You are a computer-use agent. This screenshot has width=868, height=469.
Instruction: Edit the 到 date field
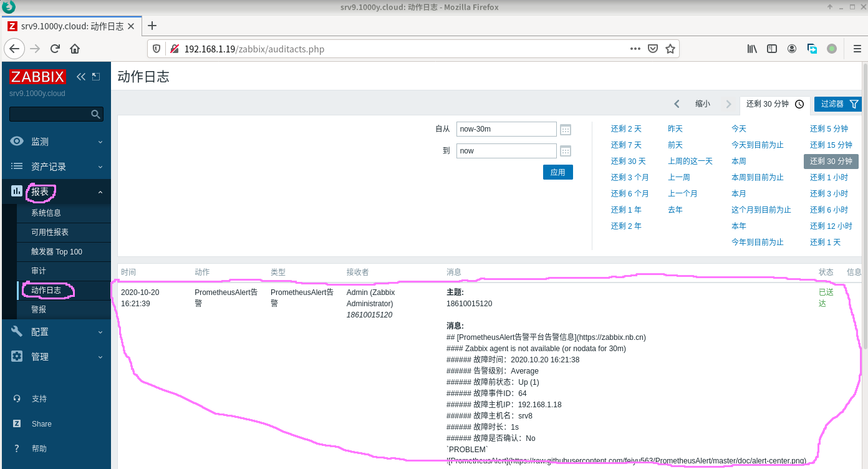[506, 151]
